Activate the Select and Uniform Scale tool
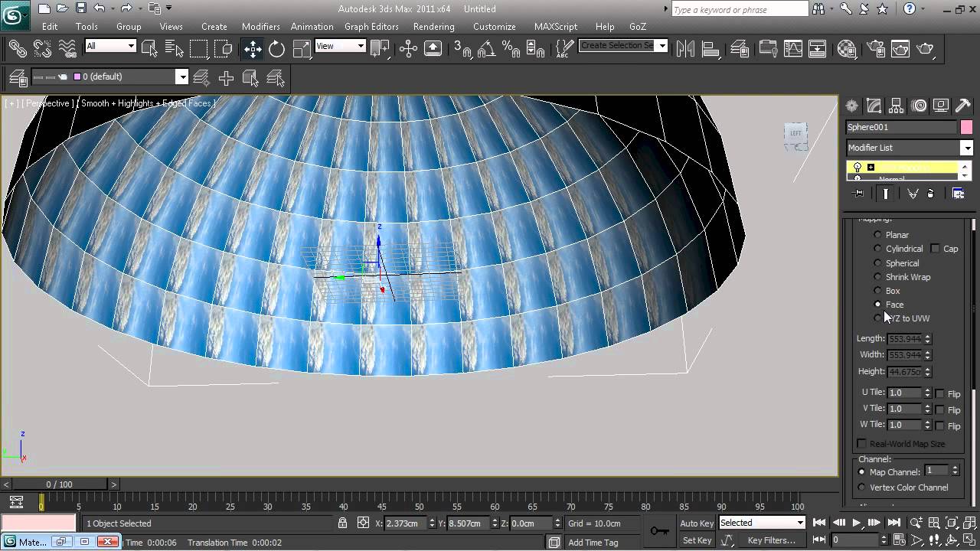Viewport: 980px width, 551px height. (x=302, y=48)
